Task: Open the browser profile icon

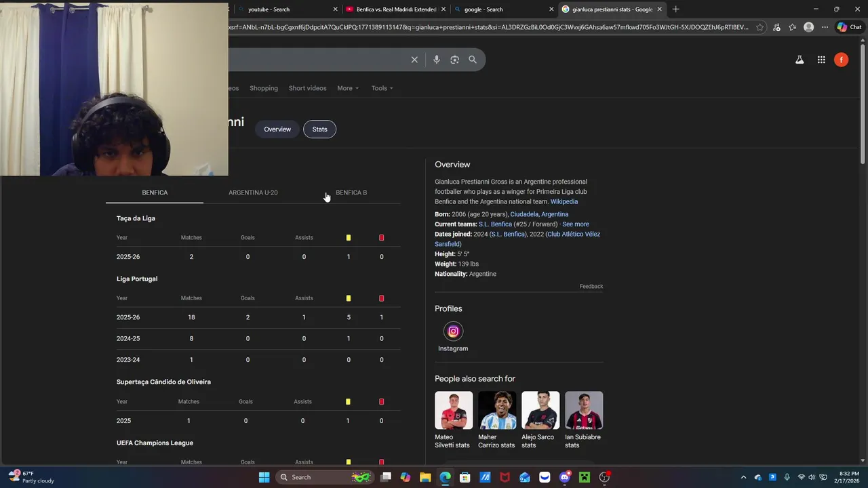Action: click(x=808, y=27)
